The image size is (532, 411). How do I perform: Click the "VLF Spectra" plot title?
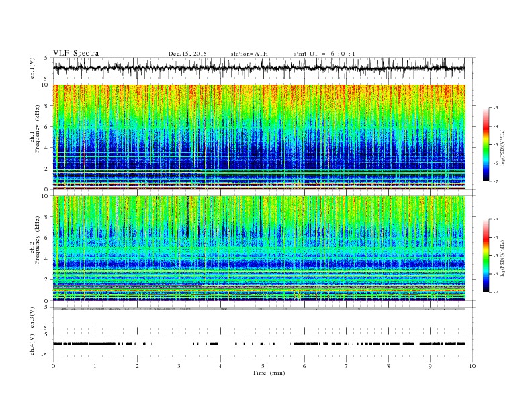(76, 53)
